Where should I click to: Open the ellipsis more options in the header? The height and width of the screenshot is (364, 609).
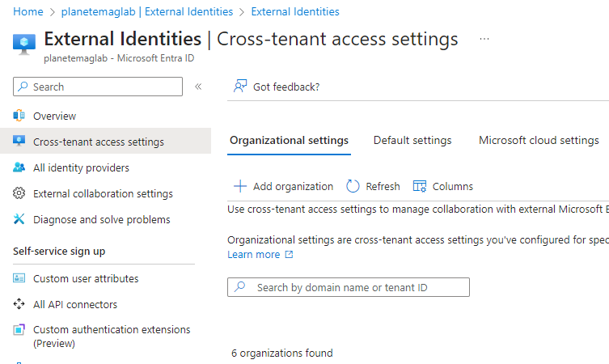(484, 39)
